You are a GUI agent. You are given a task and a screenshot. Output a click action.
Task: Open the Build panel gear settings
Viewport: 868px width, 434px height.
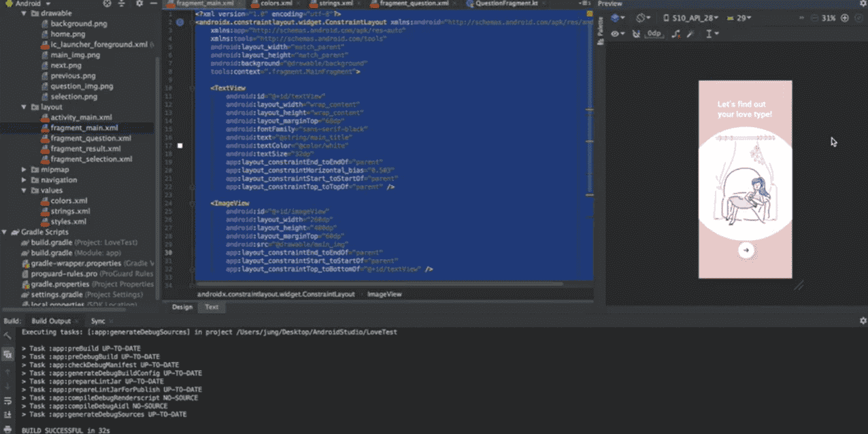click(x=863, y=320)
